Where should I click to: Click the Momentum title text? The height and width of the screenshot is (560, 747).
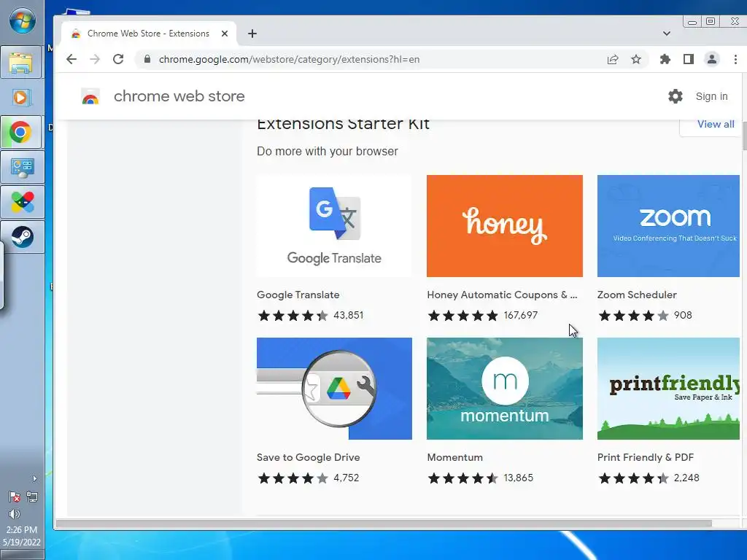454,457
